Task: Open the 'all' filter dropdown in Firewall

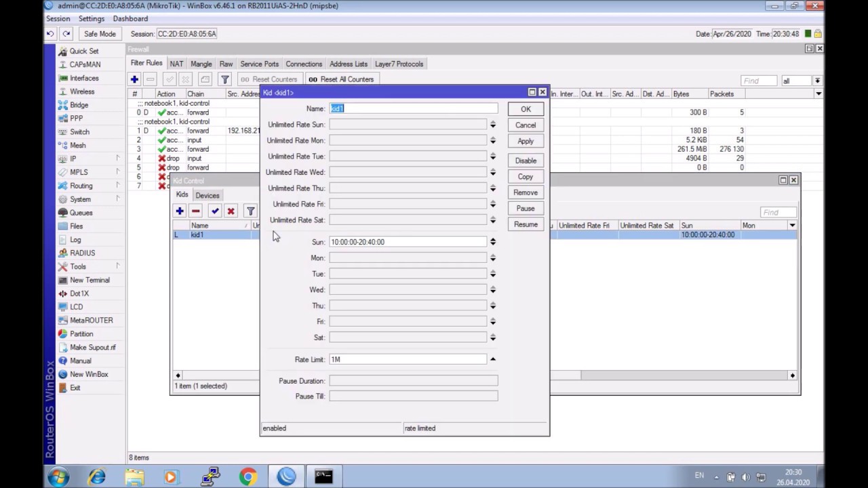Action: point(817,81)
